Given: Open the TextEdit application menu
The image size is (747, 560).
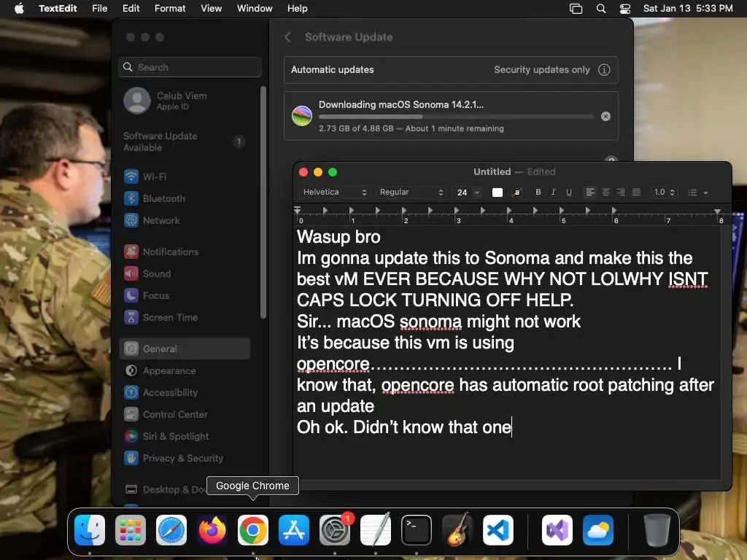Looking at the screenshot, I should coord(58,9).
